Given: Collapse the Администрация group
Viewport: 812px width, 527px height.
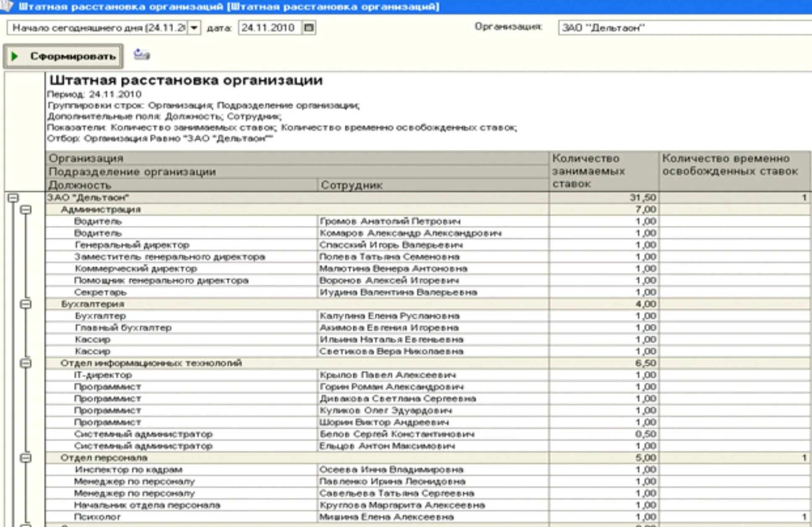Looking at the screenshot, I should tap(26, 209).
